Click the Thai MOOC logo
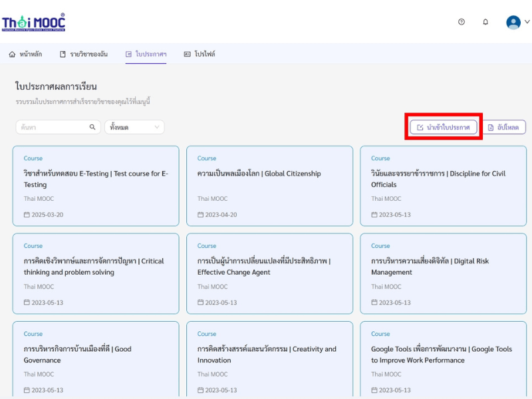 point(34,23)
